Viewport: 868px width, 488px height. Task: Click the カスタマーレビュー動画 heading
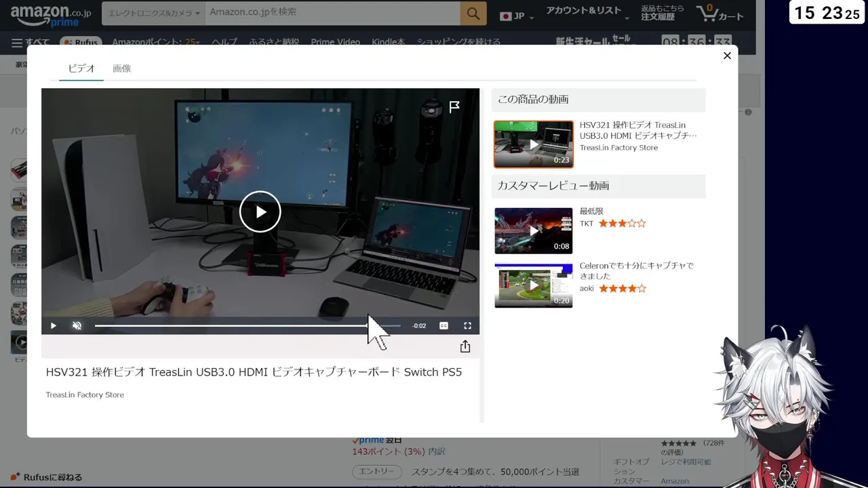click(x=553, y=186)
